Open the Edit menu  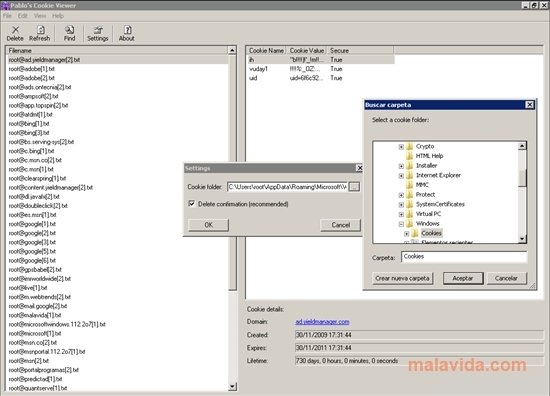pos(23,16)
